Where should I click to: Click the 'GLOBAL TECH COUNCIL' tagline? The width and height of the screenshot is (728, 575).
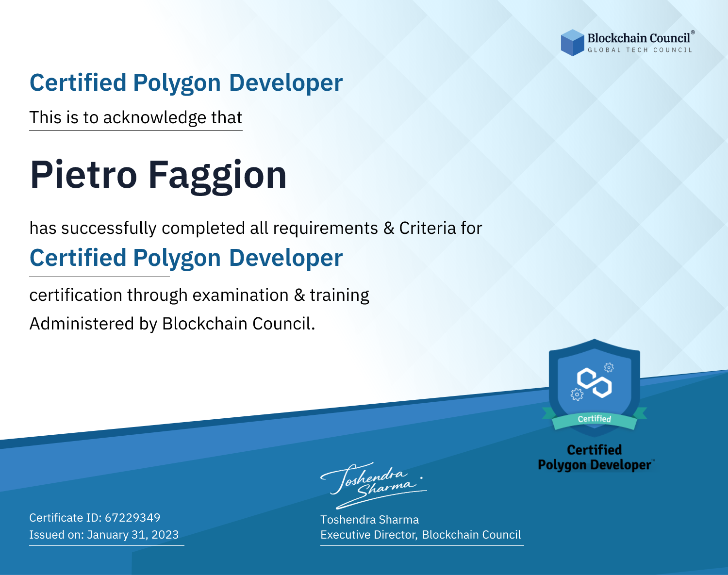[640, 50]
